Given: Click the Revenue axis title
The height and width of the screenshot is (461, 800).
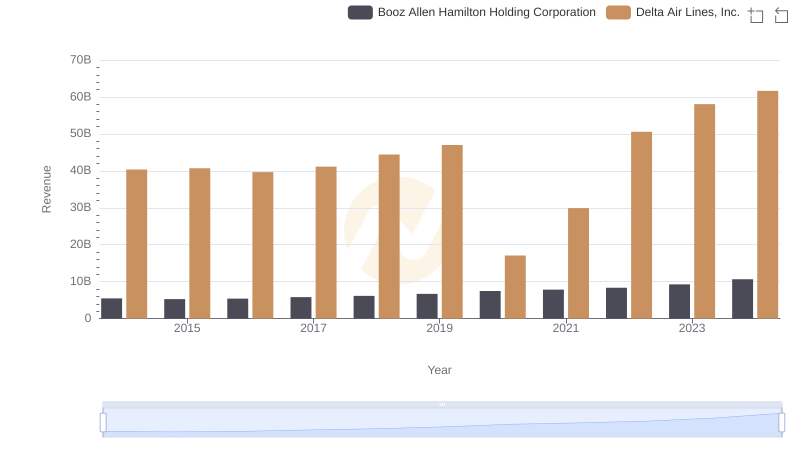Looking at the screenshot, I should pos(46,189).
